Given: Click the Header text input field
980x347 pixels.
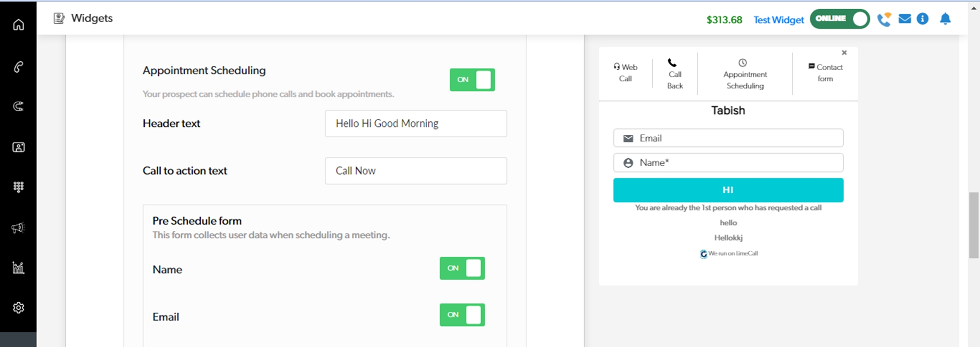Looking at the screenshot, I should point(416,124).
